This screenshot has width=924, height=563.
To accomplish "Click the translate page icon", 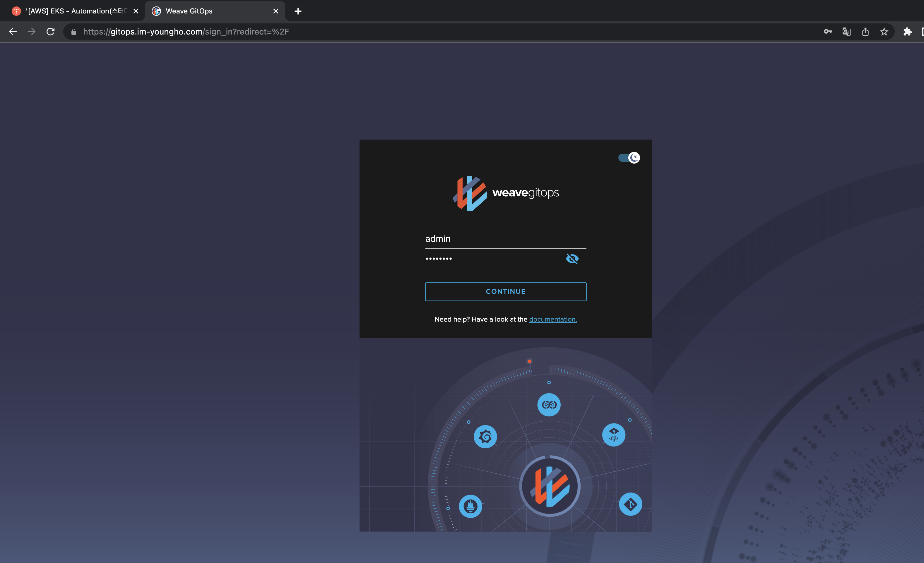I will click(846, 32).
